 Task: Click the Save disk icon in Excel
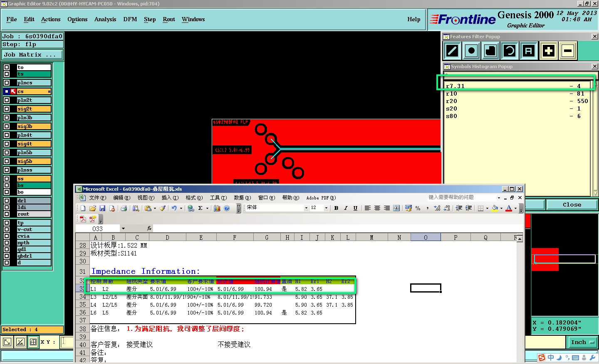(102, 208)
